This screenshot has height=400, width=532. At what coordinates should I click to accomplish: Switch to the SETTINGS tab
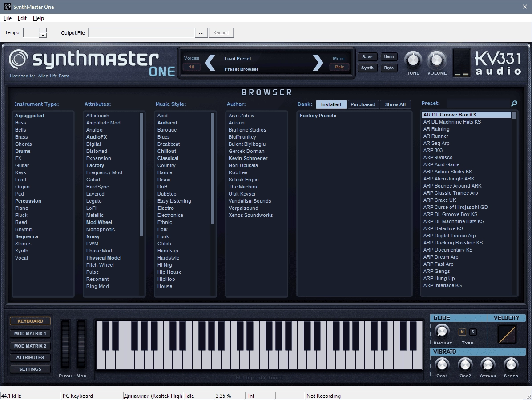pyautogui.click(x=30, y=369)
